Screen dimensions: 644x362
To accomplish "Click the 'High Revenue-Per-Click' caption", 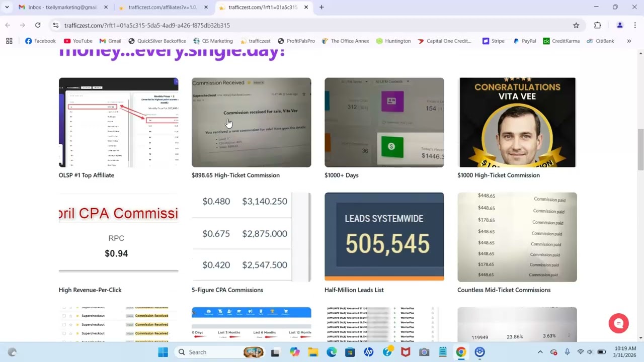I will (x=90, y=290).
